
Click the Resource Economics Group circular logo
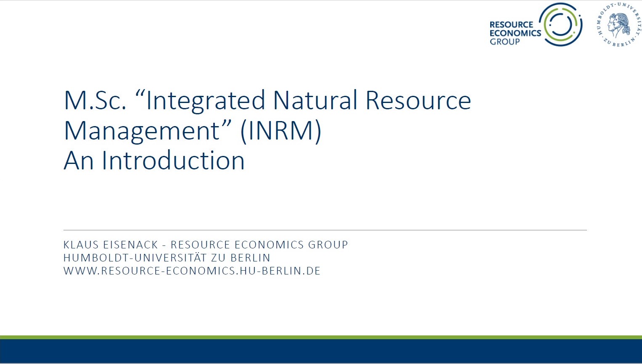click(560, 24)
